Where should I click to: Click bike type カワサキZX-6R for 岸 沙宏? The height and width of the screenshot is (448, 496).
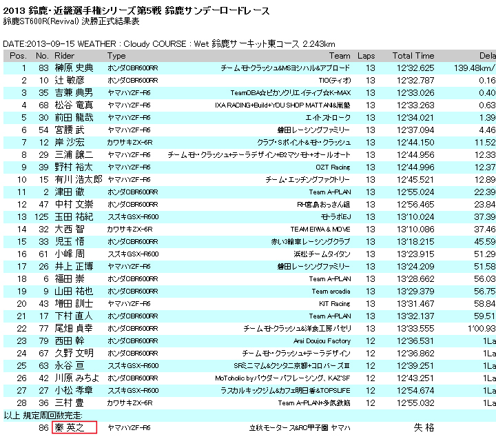coord(130,143)
